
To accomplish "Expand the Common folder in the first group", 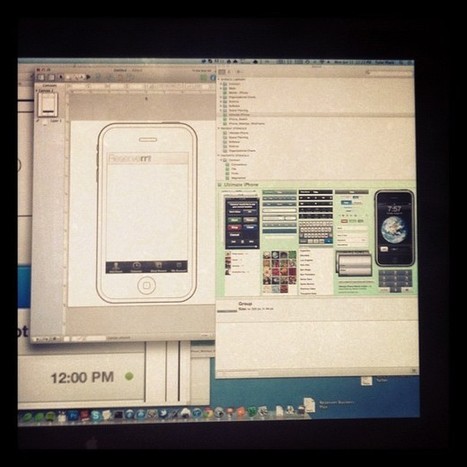I will [221, 84].
